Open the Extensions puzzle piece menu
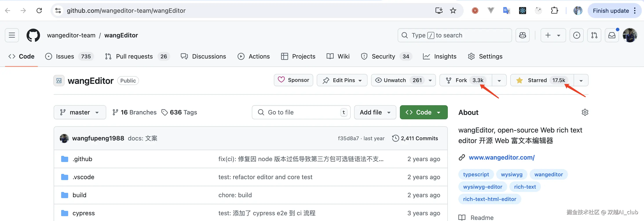The height and width of the screenshot is (221, 644). point(554,11)
